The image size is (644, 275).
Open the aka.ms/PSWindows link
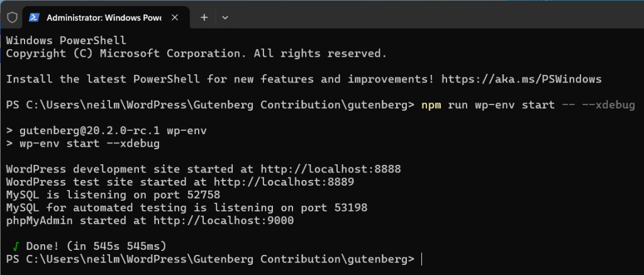(521, 79)
